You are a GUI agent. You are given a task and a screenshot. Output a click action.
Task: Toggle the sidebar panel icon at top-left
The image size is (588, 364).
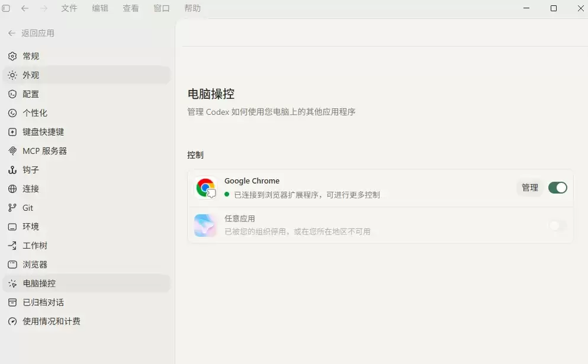pos(6,8)
